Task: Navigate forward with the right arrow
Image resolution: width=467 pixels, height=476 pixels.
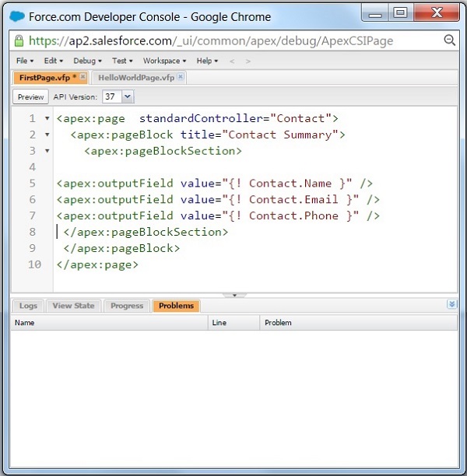Action: [x=248, y=61]
